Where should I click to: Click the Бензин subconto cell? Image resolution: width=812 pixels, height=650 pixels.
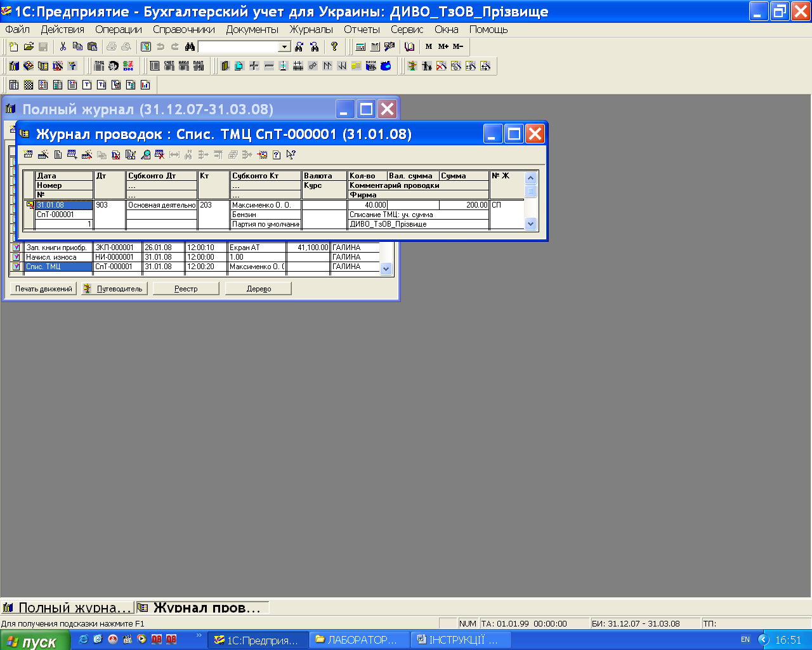265,215
